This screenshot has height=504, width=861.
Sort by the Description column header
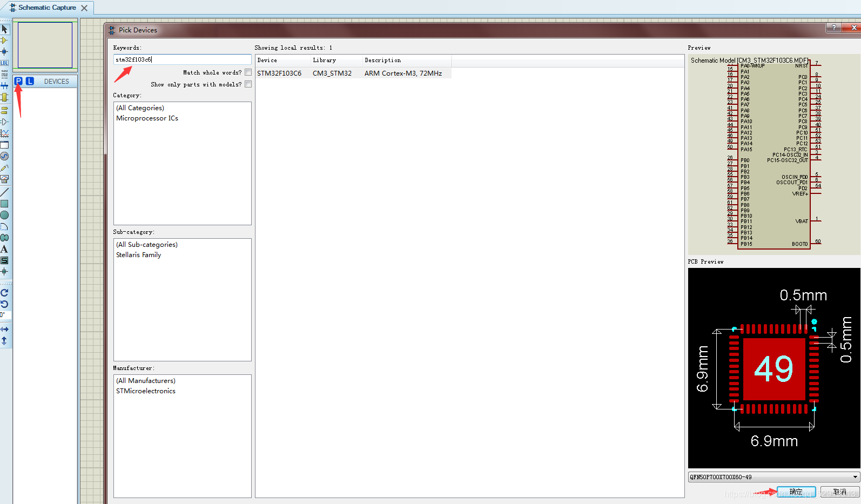(x=407, y=61)
